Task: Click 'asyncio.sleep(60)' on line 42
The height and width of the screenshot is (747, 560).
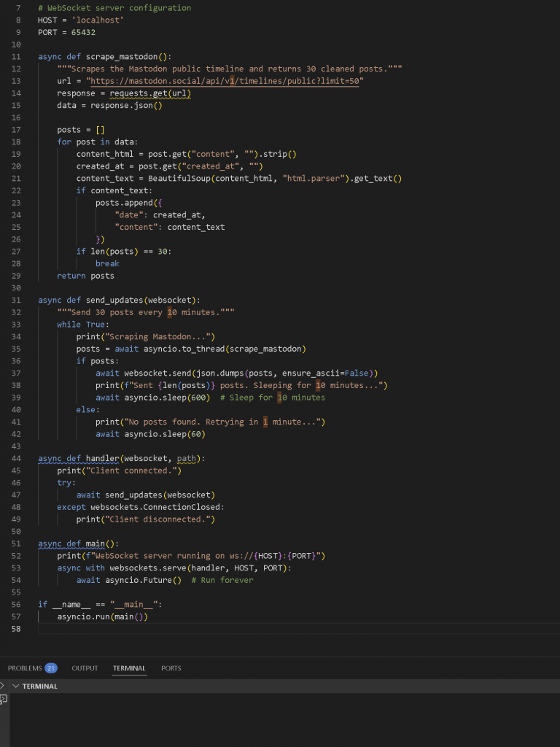Action: tap(165, 434)
